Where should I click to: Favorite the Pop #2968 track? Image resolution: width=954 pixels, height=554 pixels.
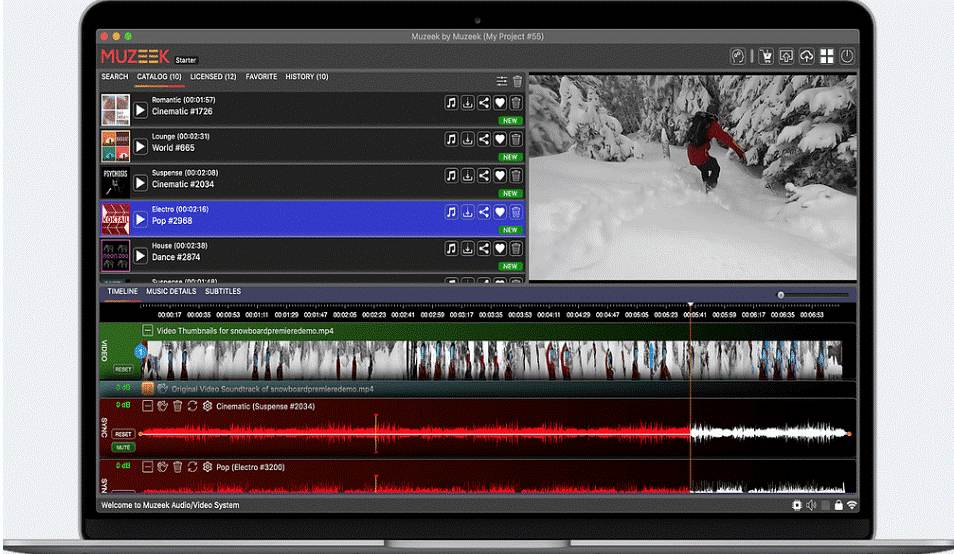500,212
